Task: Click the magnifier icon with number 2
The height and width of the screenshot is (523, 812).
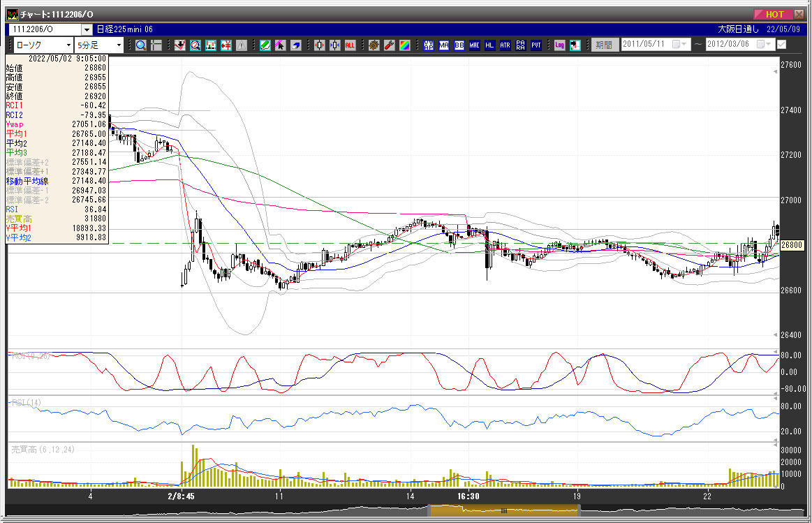Action: point(195,45)
